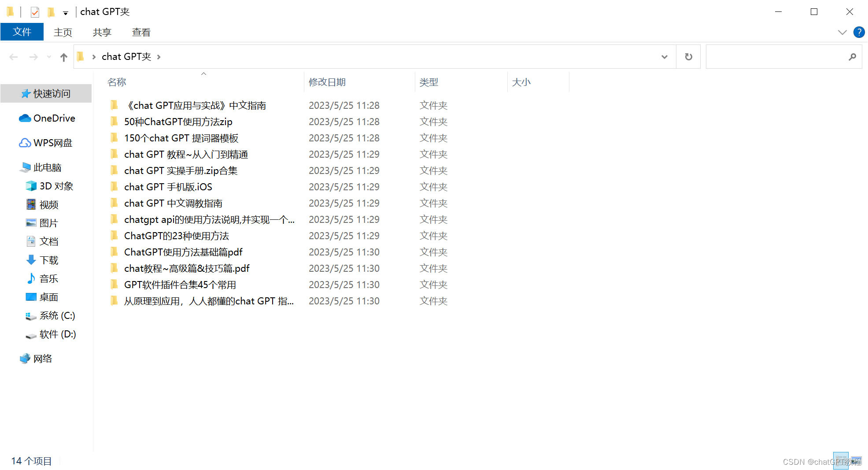Select folder chatgpt api的使用方法说明
This screenshot has height=470, width=868.
(209, 219)
